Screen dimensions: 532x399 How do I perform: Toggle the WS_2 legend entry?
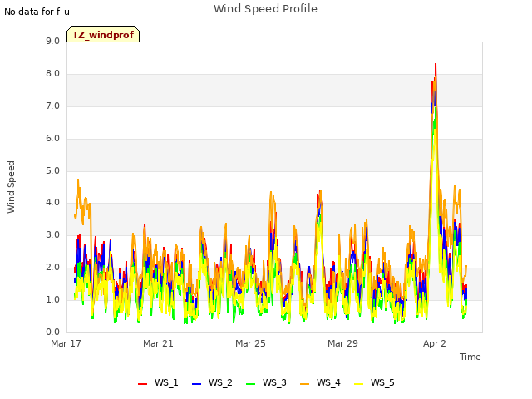212,383
